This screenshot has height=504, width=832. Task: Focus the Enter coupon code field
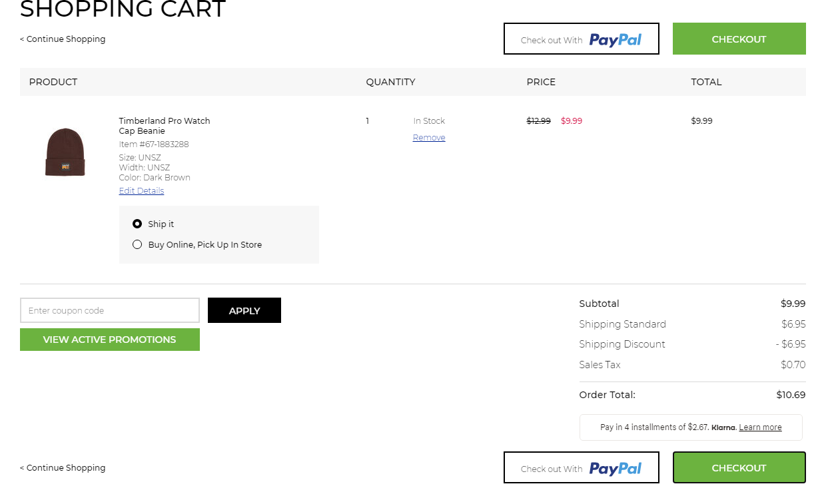(110, 310)
